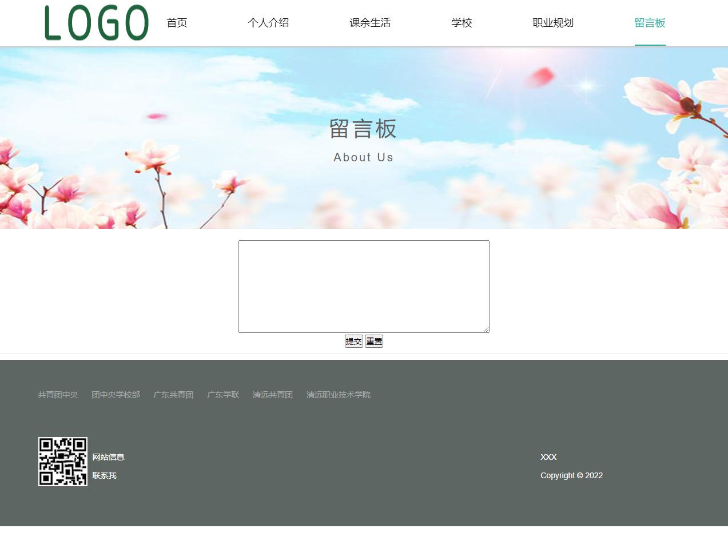Click 网站信息 in the footer
Screen dimensions: 728x560
[109, 457]
